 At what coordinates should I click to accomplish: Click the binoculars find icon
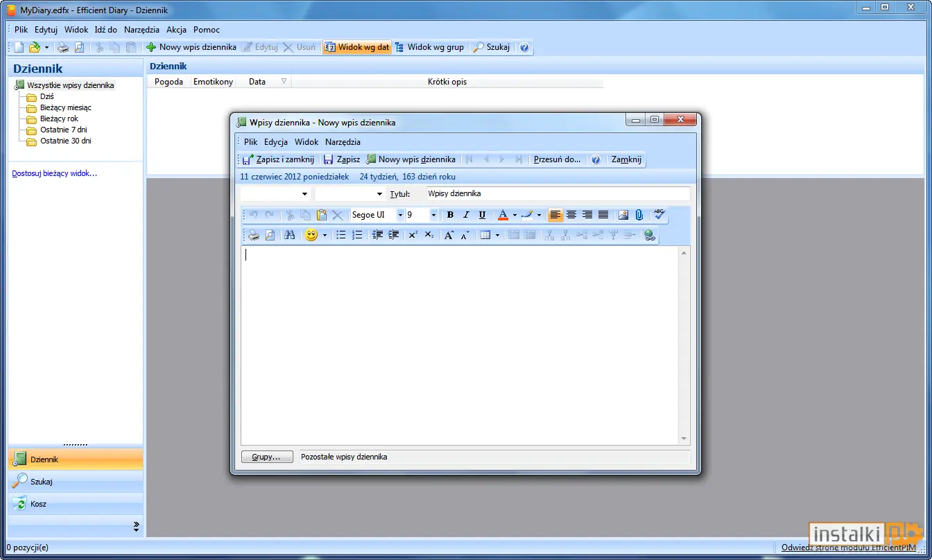290,235
